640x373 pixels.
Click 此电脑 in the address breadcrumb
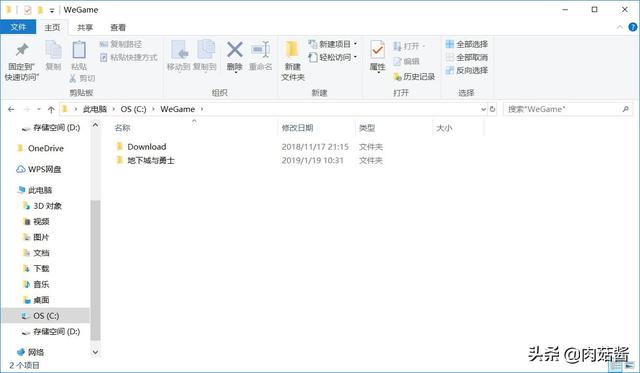pos(95,109)
